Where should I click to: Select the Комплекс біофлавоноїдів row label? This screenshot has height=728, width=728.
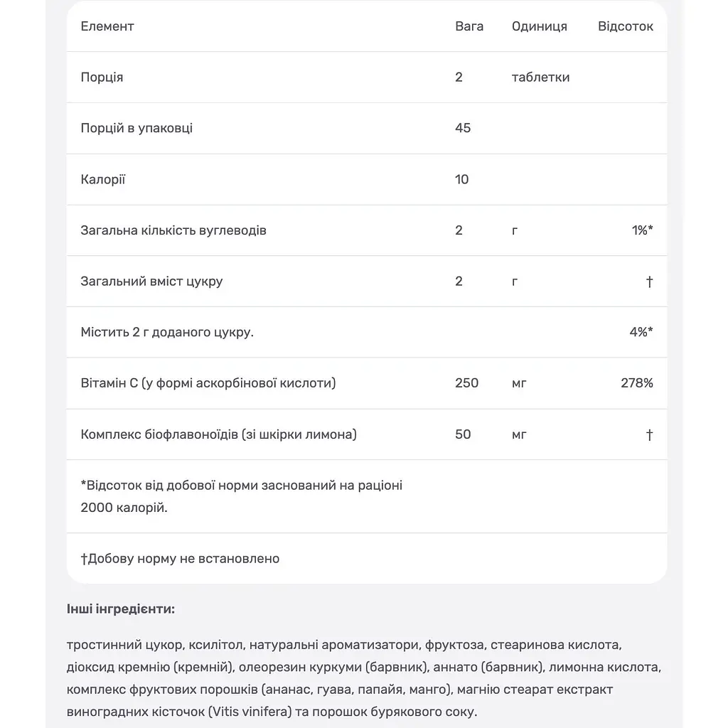click(x=219, y=434)
